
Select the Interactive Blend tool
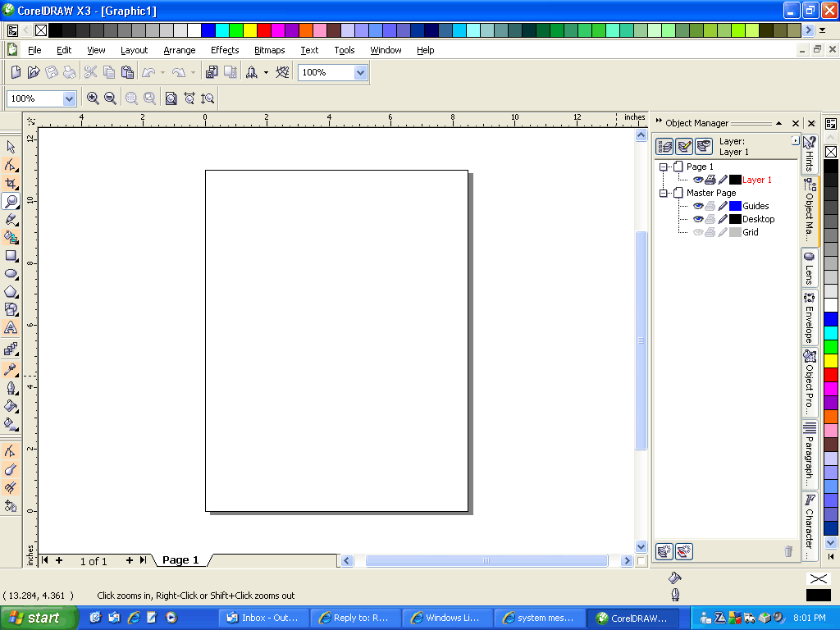(x=11, y=349)
